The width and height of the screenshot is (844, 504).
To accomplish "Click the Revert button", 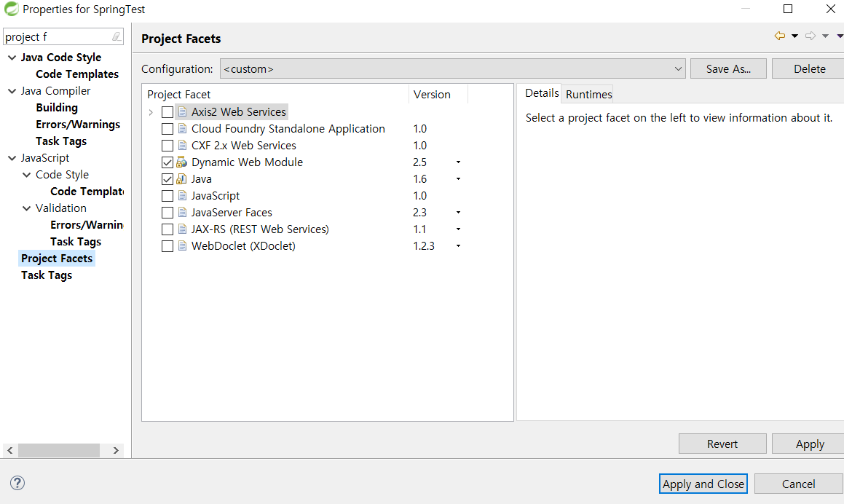I will (x=722, y=444).
